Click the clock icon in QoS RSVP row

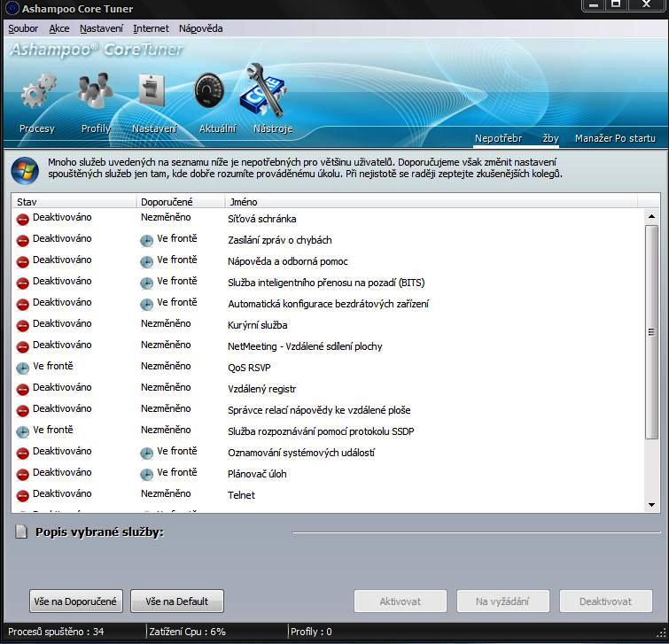[x=23, y=368]
